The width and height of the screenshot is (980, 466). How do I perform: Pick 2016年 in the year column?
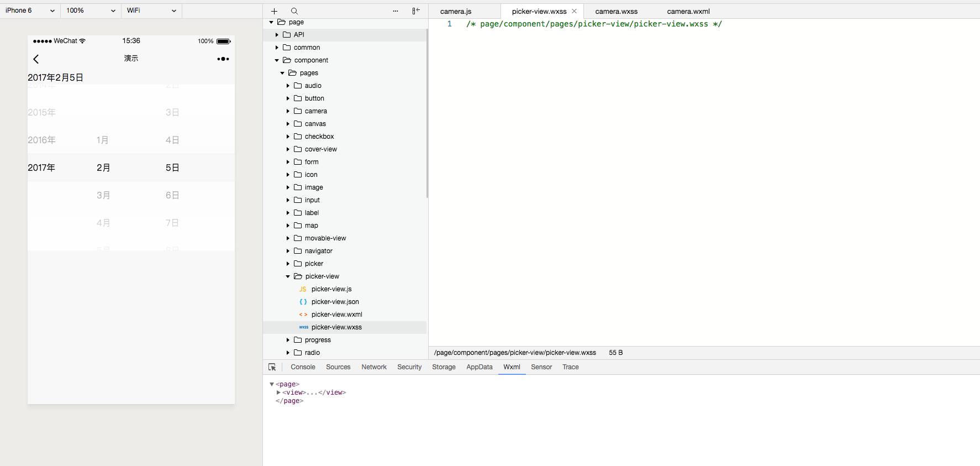pos(42,140)
